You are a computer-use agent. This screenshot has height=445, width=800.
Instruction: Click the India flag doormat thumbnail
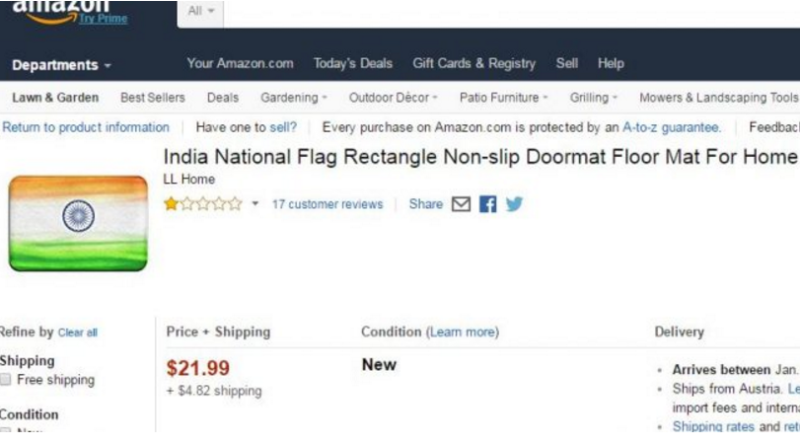[78, 222]
